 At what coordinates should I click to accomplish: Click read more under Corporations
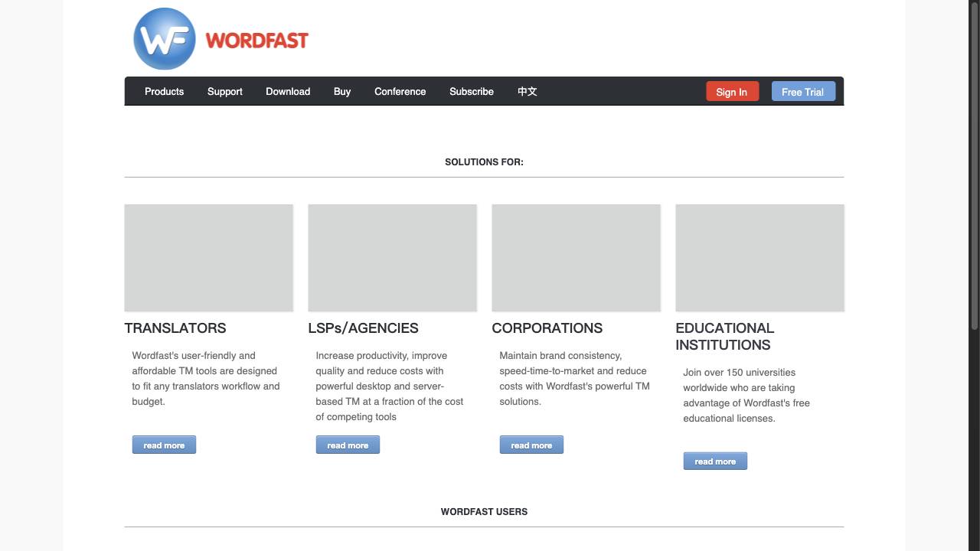pyautogui.click(x=531, y=445)
